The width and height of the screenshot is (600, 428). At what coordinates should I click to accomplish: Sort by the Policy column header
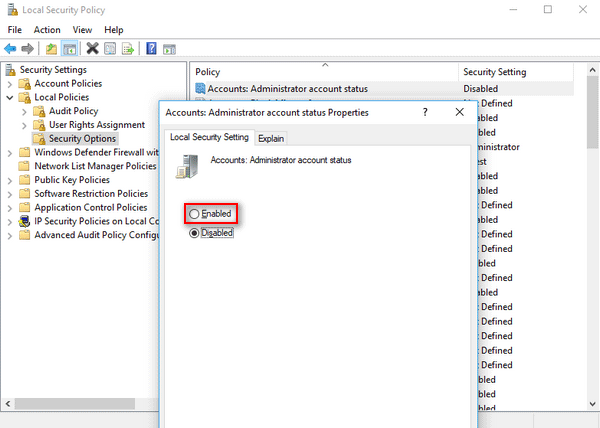[324, 72]
